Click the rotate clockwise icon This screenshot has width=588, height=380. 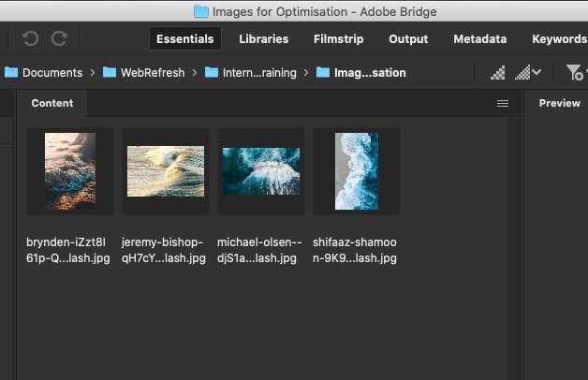pyautogui.click(x=59, y=38)
